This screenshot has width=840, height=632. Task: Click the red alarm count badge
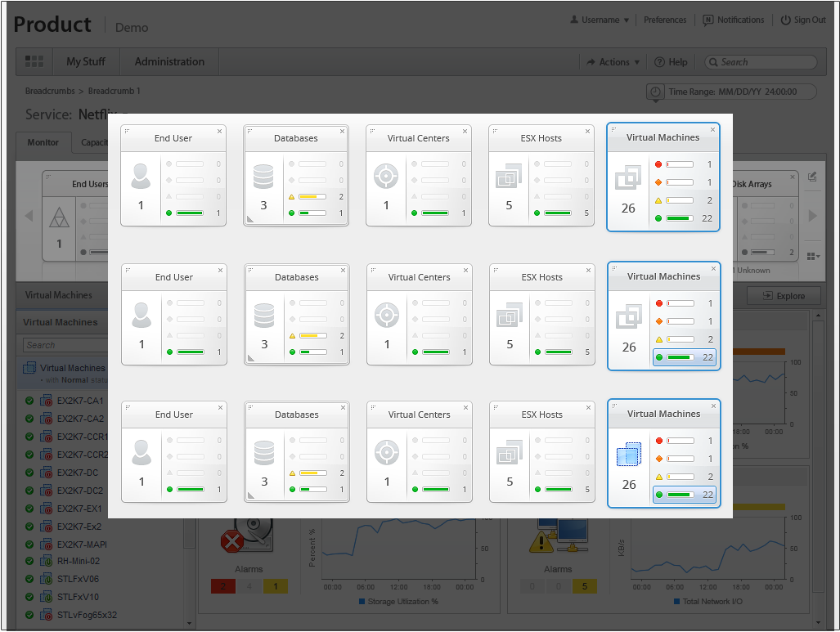222,586
